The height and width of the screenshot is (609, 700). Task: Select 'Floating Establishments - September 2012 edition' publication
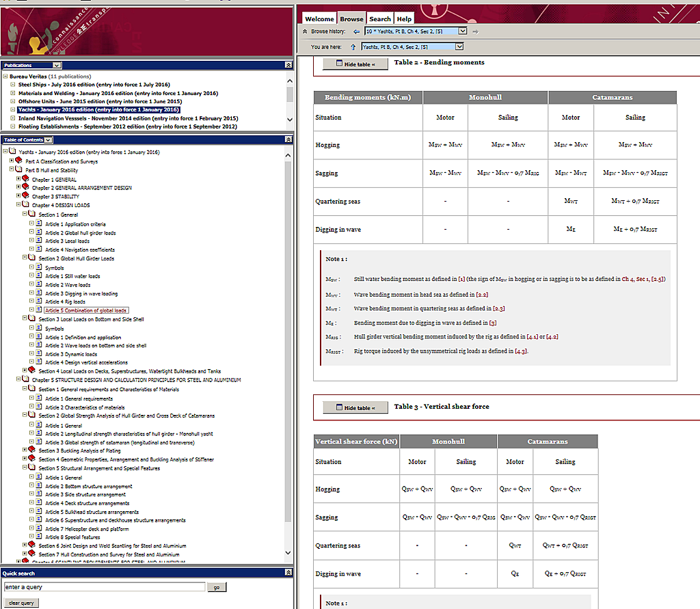(128, 127)
